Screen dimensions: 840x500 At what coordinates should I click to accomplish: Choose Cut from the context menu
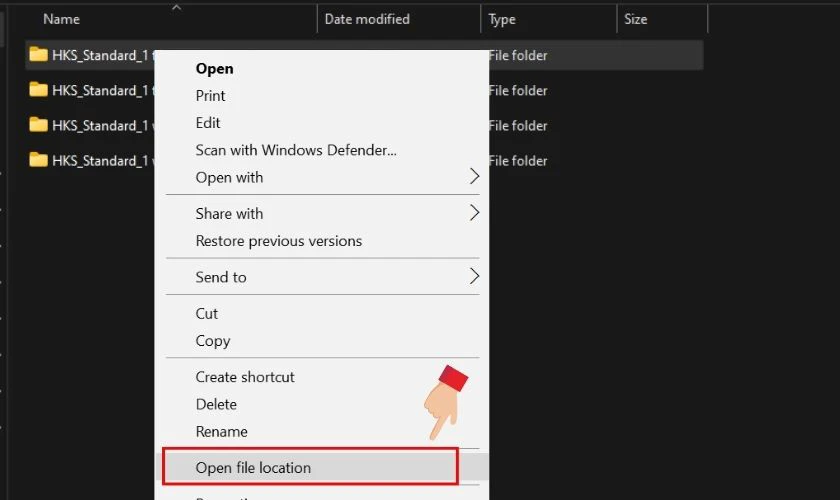[x=207, y=314]
